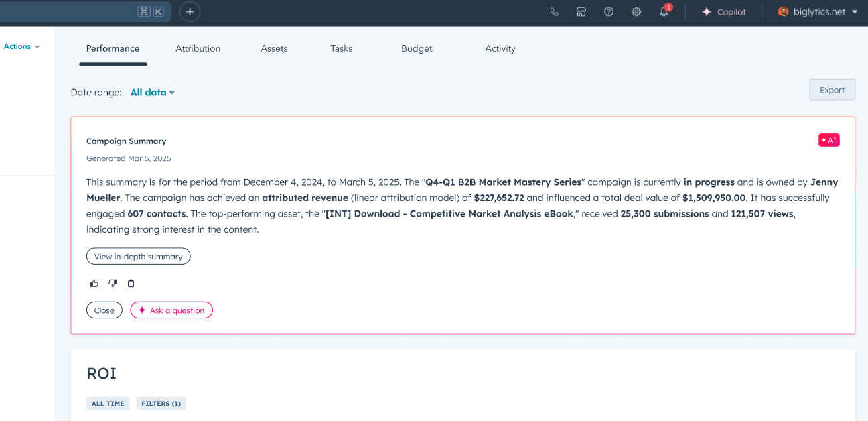Expand the Date range All data dropdown
Viewport: 868px width, 421px height.
[x=152, y=93]
